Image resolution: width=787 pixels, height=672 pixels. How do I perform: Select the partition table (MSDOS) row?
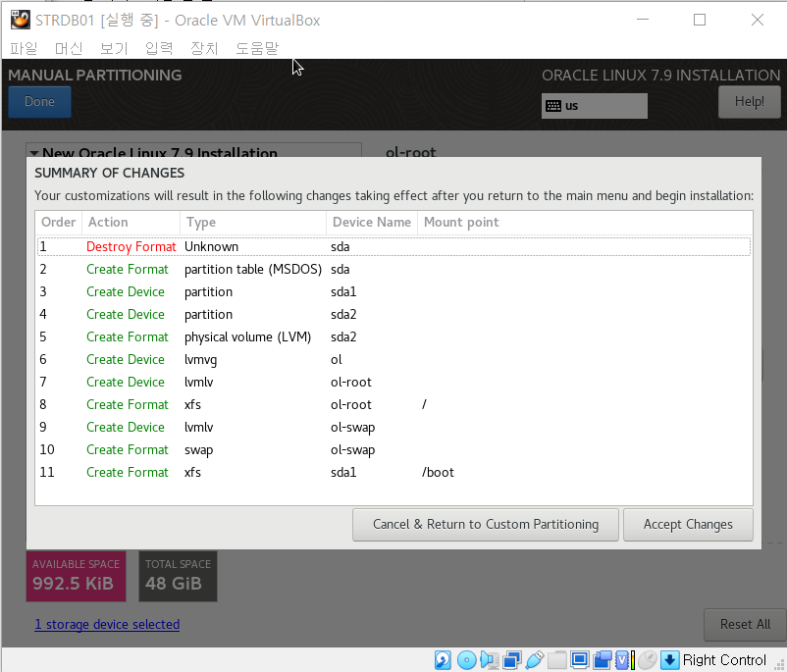pyautogui.click(x=394, y=270)
